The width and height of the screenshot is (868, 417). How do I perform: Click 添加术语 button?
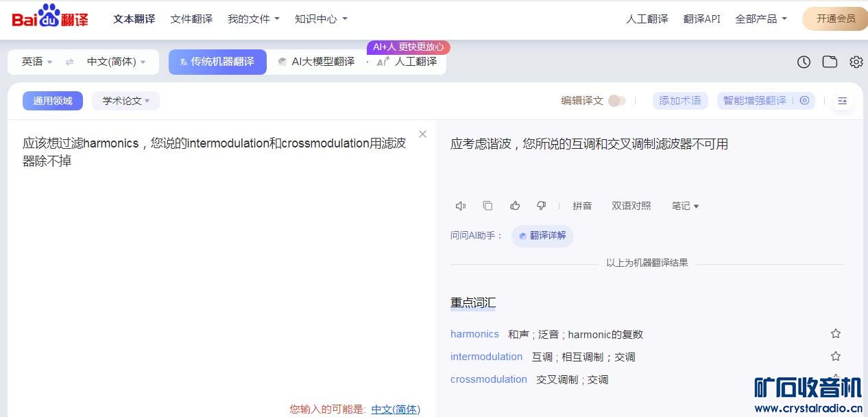tap(680, 101)
